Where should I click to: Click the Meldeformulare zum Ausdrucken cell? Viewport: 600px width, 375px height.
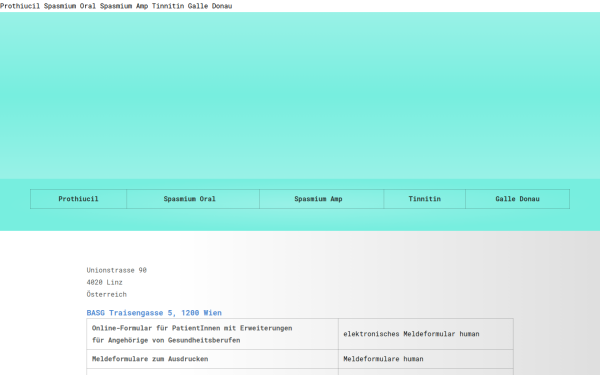click(x=212, y=359)
